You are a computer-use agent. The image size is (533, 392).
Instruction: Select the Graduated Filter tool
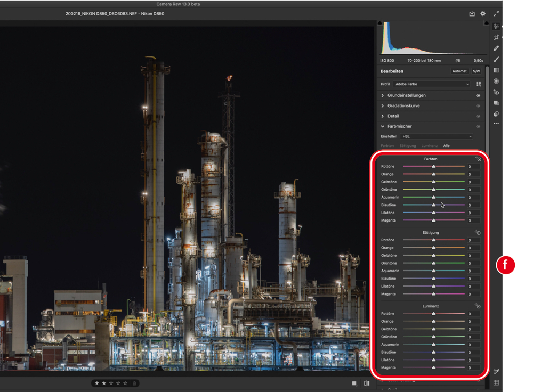[x=496, y=70]
